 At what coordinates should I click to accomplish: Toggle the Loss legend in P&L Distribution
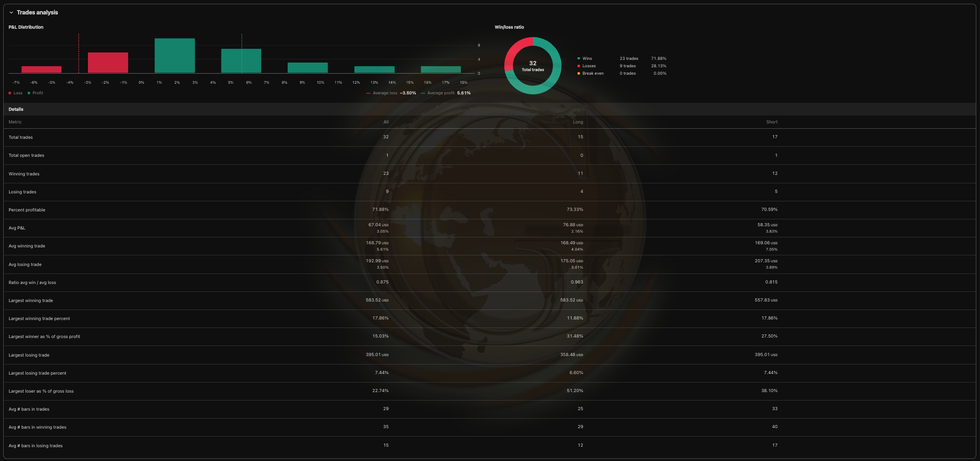15,93
